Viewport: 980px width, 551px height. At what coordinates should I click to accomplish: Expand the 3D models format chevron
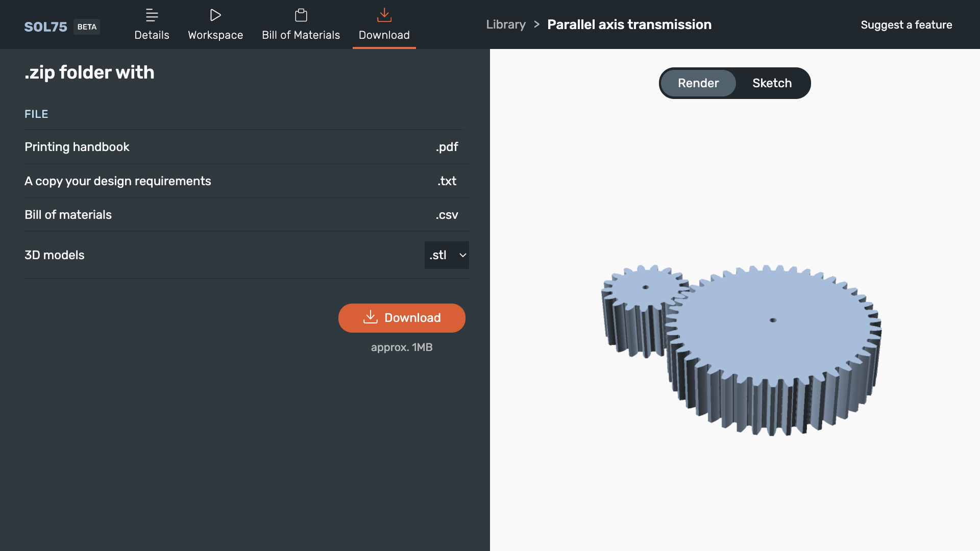click(x=463, y=255)
